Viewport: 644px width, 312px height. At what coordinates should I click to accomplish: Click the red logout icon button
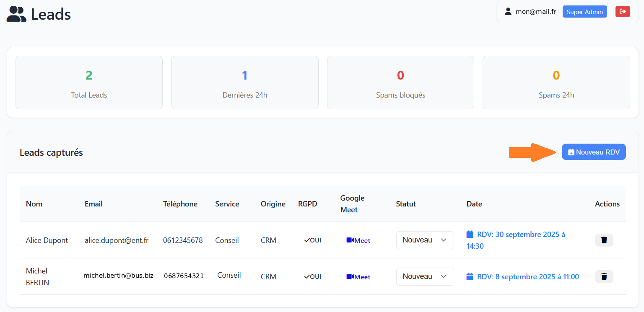coord(623,12)
